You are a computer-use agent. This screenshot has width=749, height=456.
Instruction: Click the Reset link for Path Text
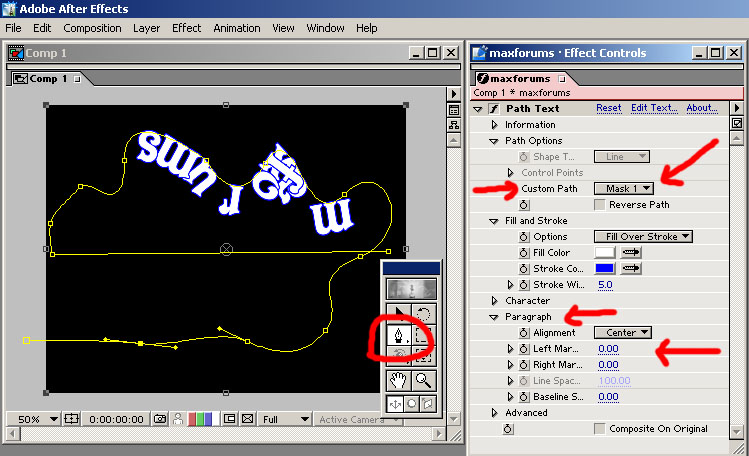point(609,108)
